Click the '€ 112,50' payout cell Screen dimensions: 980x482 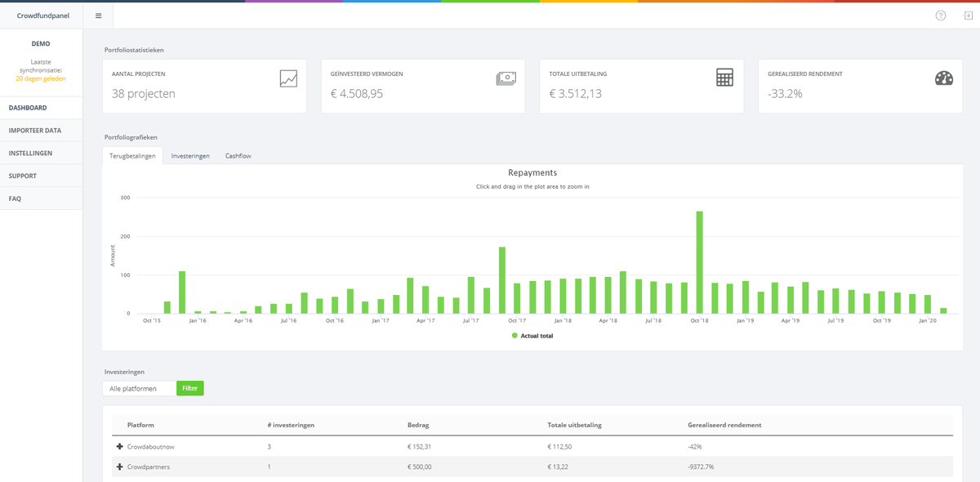(x=560, y=447)
